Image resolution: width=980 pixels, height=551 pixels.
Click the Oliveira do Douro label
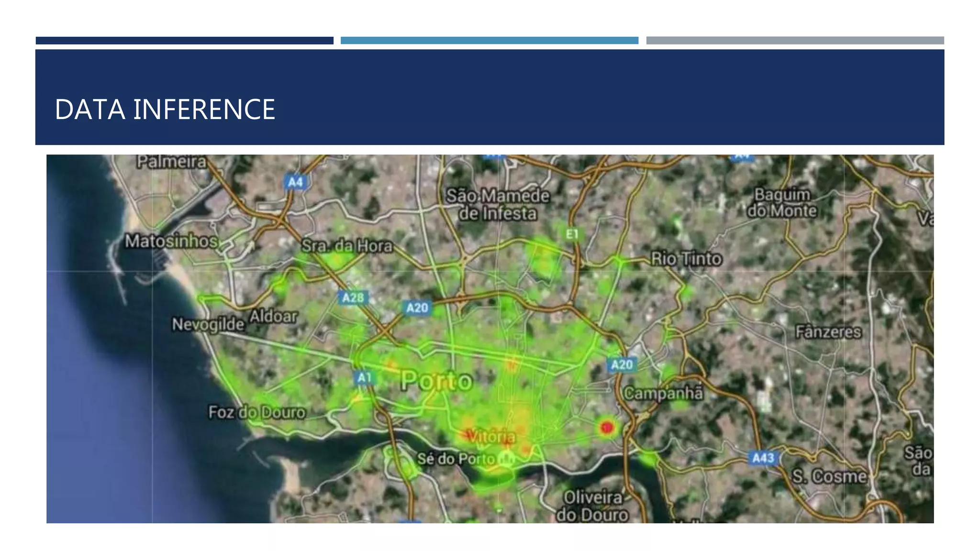592,506
